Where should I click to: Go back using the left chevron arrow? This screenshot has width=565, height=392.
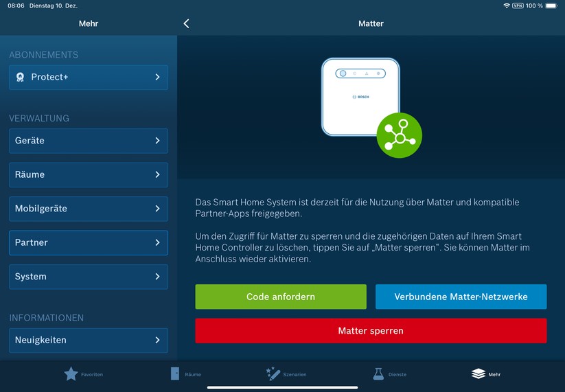[x=186, y=24]
